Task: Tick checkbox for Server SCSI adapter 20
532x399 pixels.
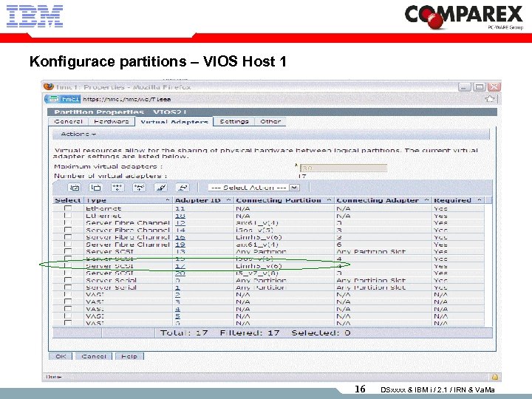Action: pos(68,273)
